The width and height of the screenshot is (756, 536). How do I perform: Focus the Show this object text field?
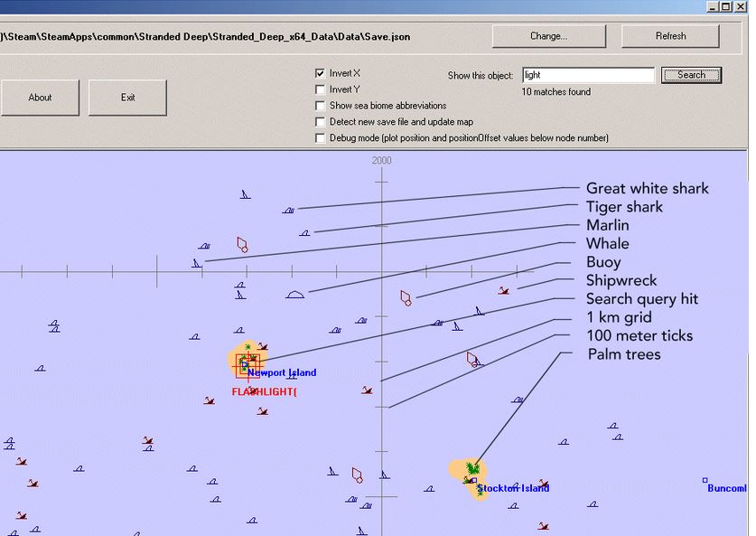tap(587, 75)
